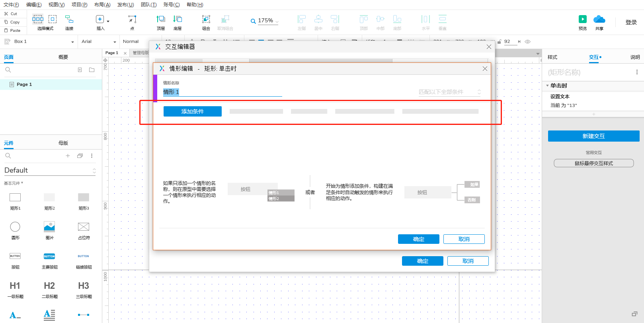Activate the 连接 connector tool

click(x=69, y=19)
